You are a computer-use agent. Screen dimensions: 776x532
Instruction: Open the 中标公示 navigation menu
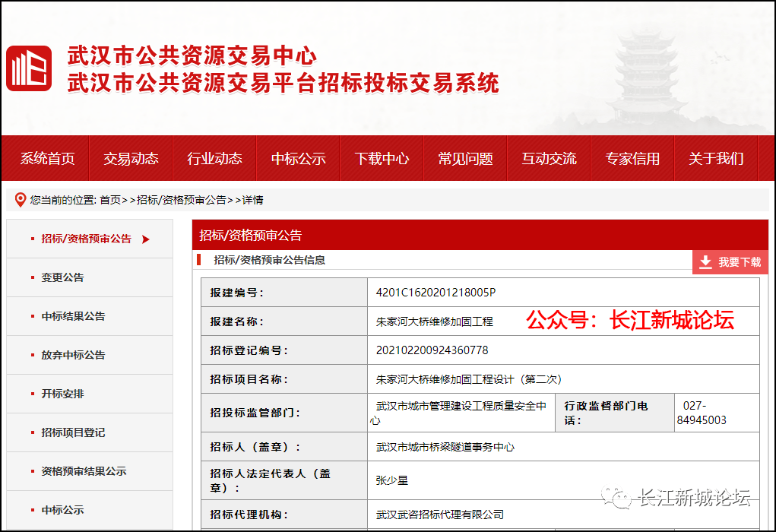pos(298,159)
